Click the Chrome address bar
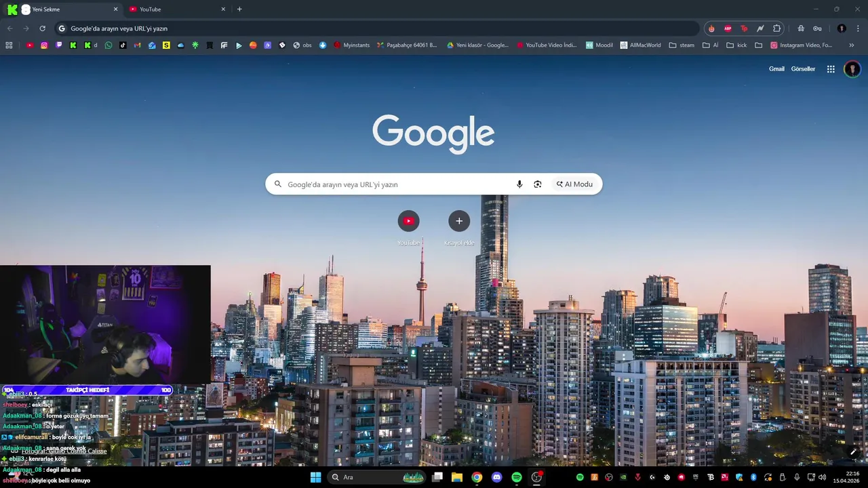The width and height of the screenshot is (868, 488). coord(376,28)
